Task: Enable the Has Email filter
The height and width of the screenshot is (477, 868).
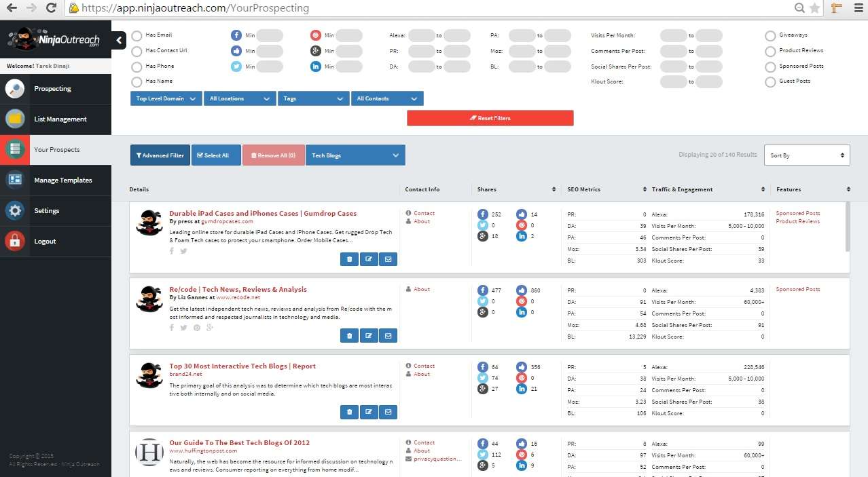Action: [137, 35]
